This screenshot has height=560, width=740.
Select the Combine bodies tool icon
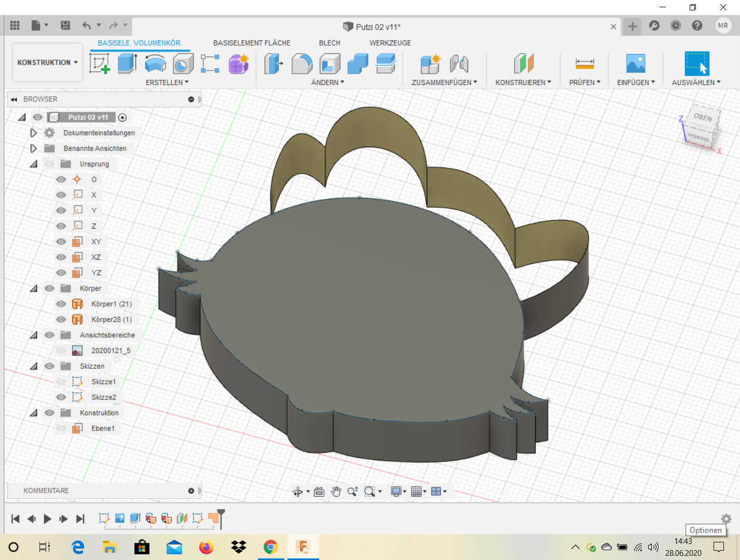[x=358, y=64]
